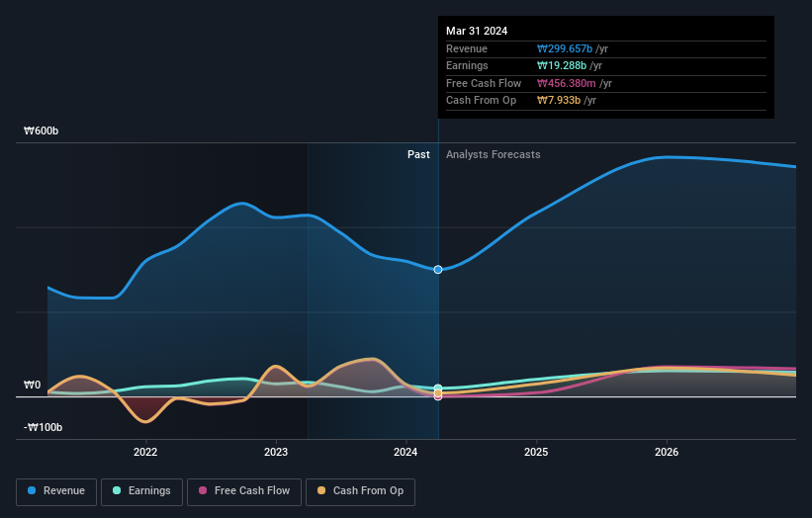Click the Cash From Op label in tooltip
The height and width of the screenshot is (518, 812).
(481, 101)
